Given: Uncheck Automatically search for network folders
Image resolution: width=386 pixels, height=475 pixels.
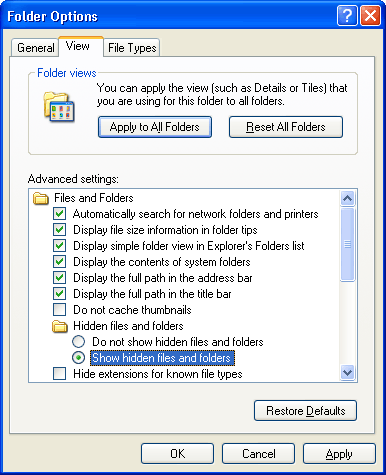Looking at the screenshot, I should pos(60,214).
